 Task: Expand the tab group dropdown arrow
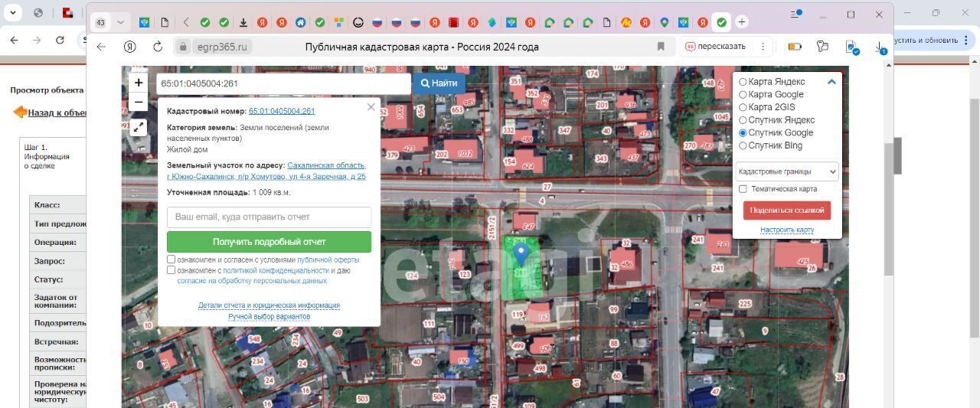(x=120, y=22)
